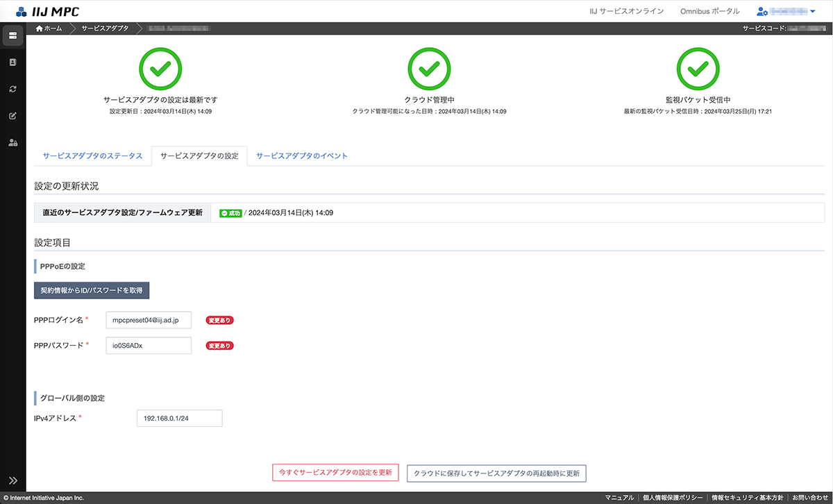
Task: Click the sync arrows icon in sidebar
Action: [x=12, y=89]
